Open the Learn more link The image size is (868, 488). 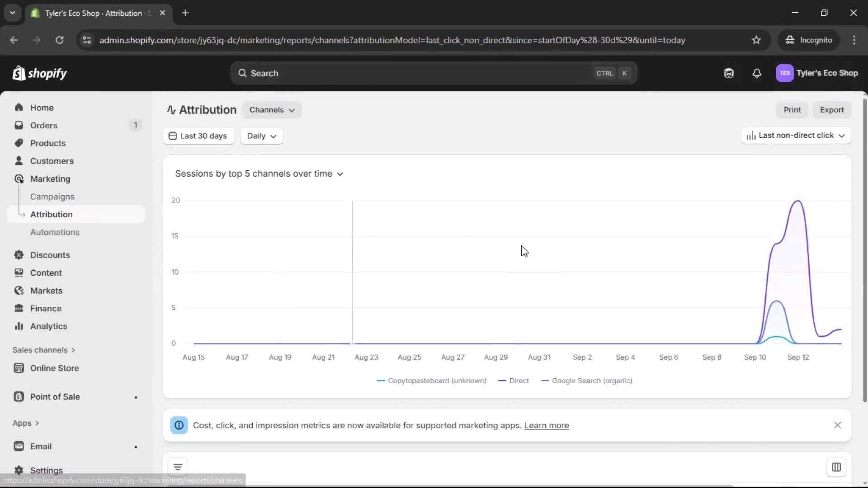(x=547, y=425)
